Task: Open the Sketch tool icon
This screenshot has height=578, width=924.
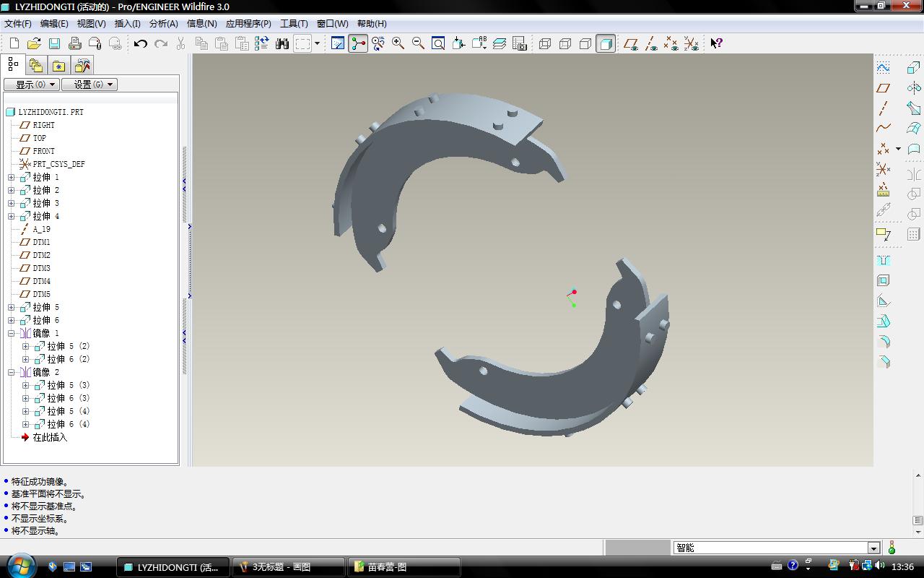Action: click(x=883, y=68)
